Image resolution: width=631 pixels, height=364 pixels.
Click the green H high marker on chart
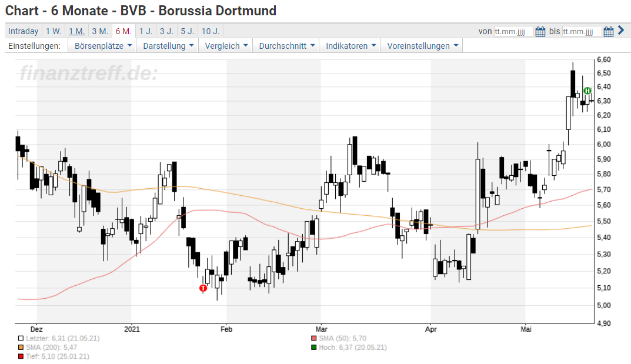tap(587, 91)
